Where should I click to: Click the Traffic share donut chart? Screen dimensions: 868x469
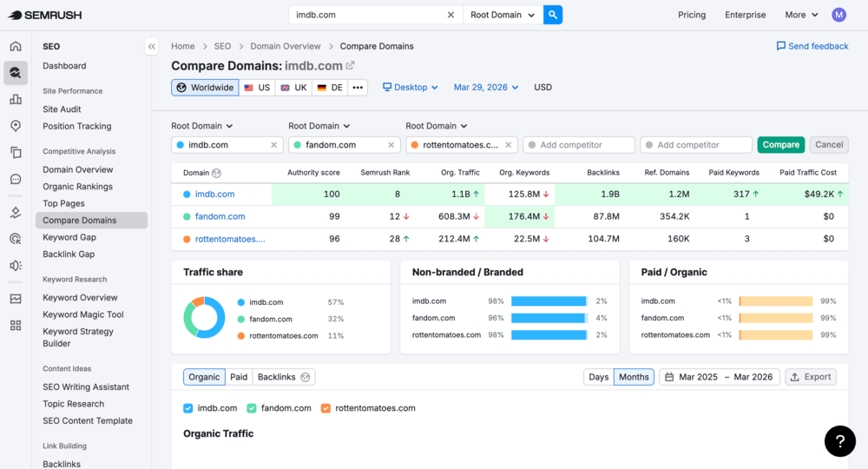pyautogui.click(x=204, y=317)
